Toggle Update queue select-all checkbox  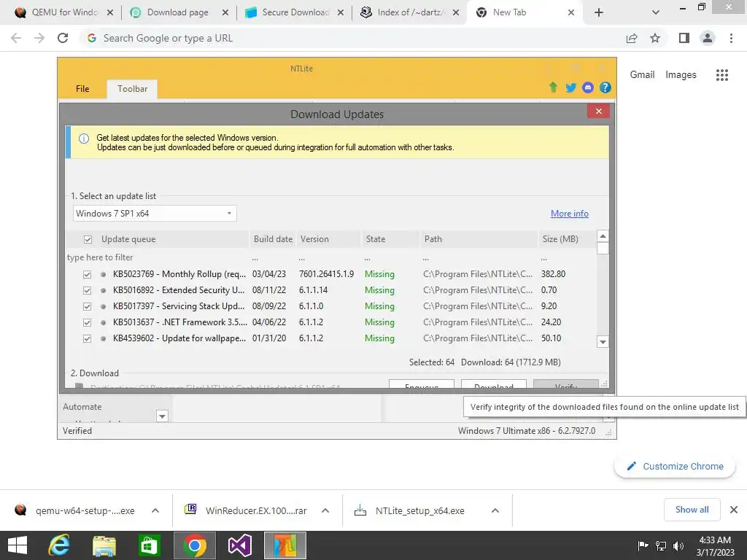pos(88,239)
